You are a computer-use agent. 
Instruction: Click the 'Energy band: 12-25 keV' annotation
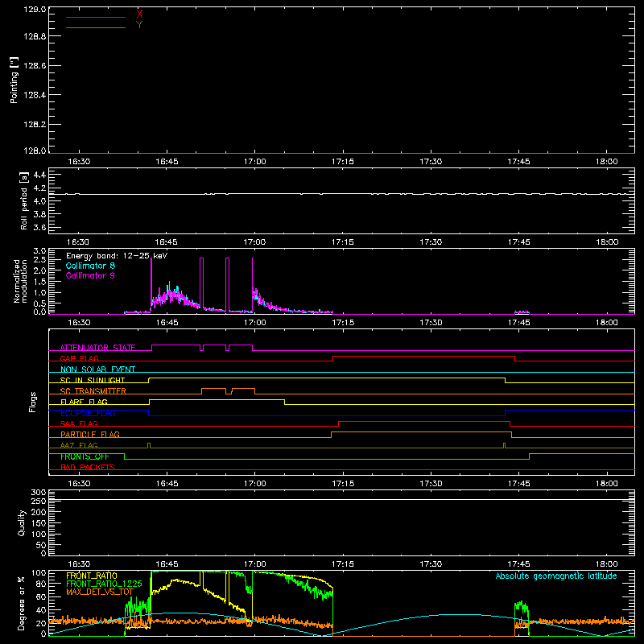pyautogui.click(x=117, y=256)
